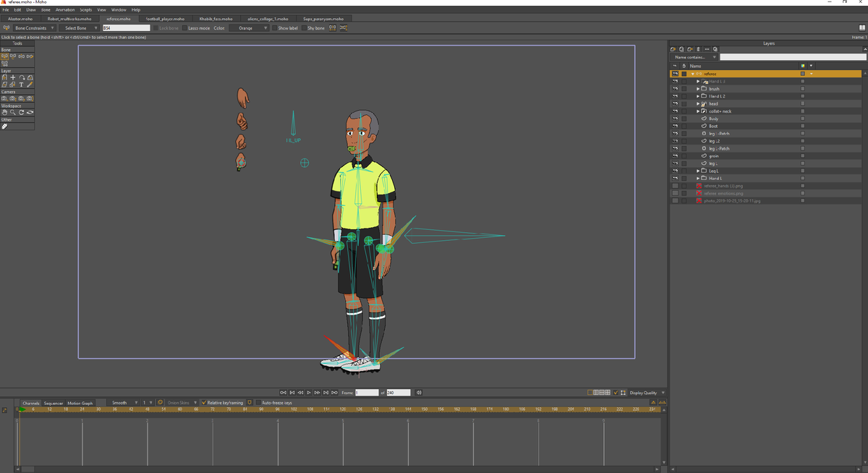Click the referee layer color tag swatch
This screenshot has width=868, height=473.
coord(802,74)
